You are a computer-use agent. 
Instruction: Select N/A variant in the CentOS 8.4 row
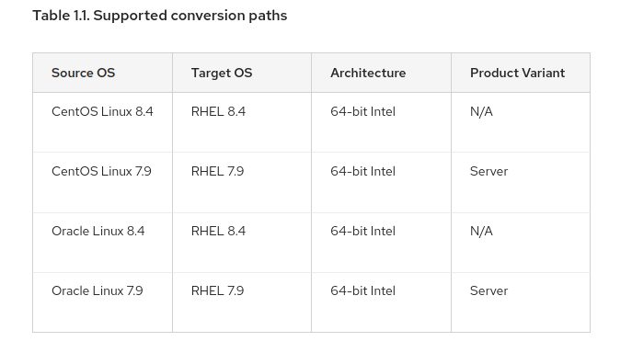pos(481,111)
